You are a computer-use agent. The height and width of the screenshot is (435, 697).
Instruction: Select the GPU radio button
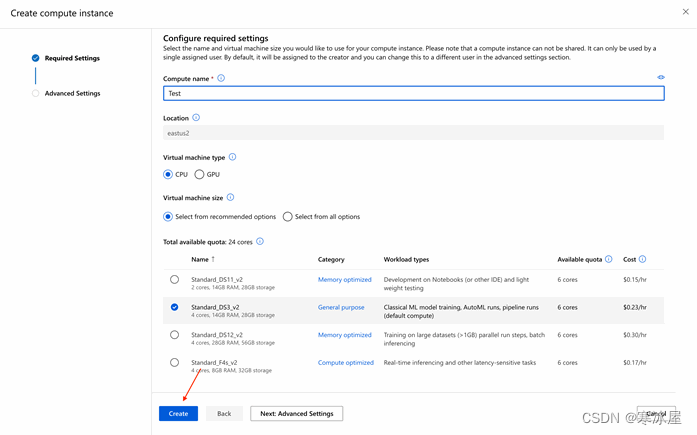[x=199, y=175]
